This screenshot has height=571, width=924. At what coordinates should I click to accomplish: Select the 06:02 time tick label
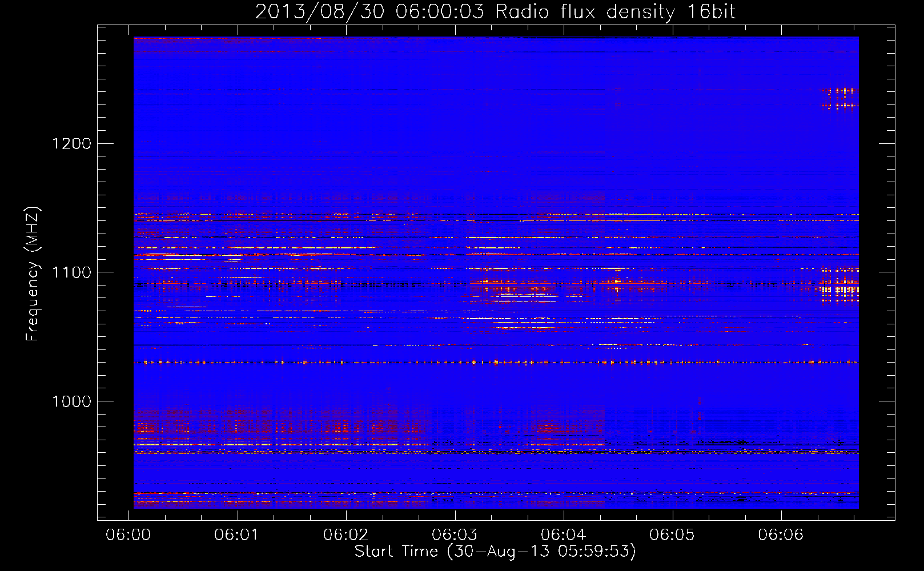(346, 535)
